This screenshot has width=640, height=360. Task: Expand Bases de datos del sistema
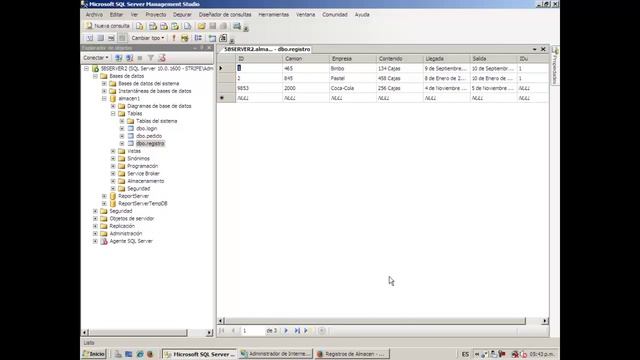tap(104, 83)
